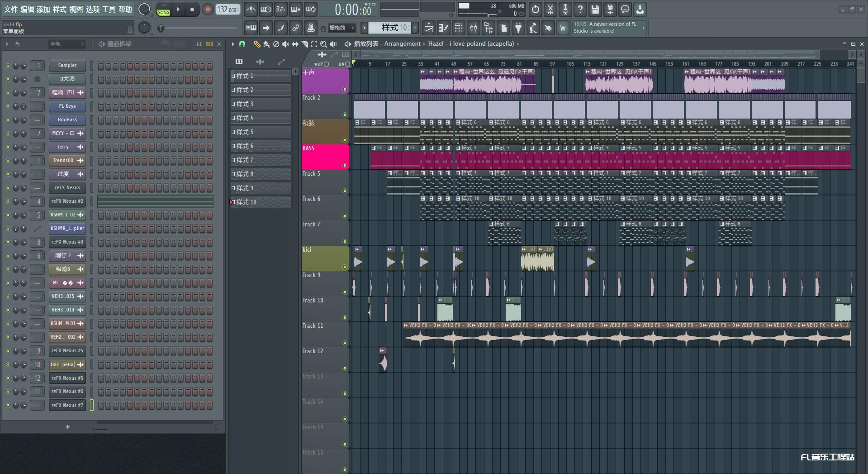
Task: Open the 文件 menu
Action: click(x=11, y=9)
